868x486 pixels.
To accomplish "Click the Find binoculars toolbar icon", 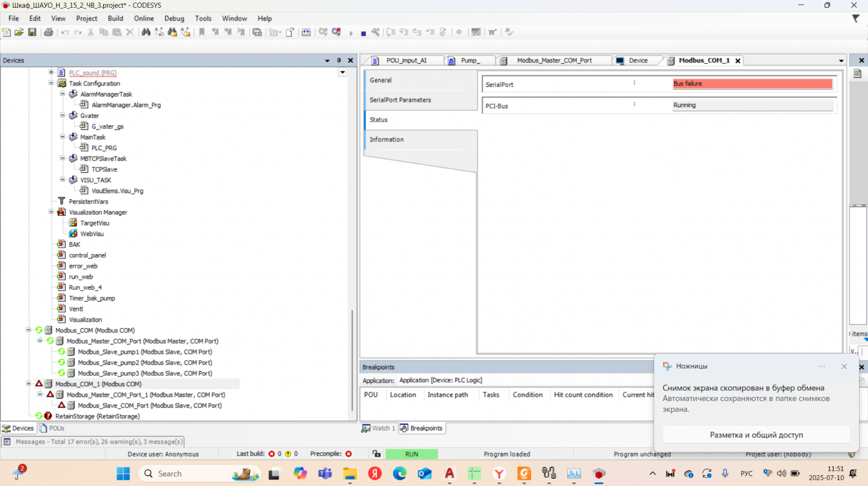I will point(146,32).
